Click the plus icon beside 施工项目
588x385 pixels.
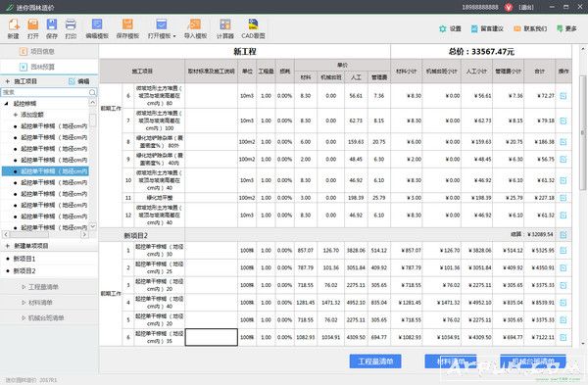coord(8,81)
